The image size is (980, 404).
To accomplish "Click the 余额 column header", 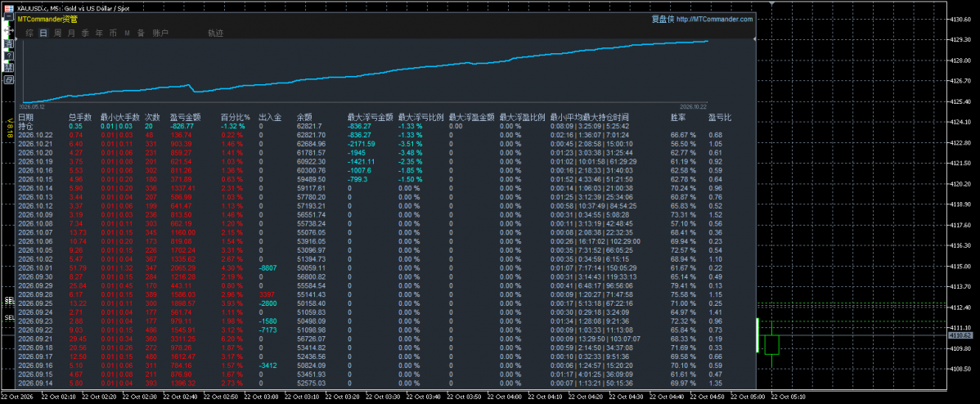I will (x=304, y=117).
